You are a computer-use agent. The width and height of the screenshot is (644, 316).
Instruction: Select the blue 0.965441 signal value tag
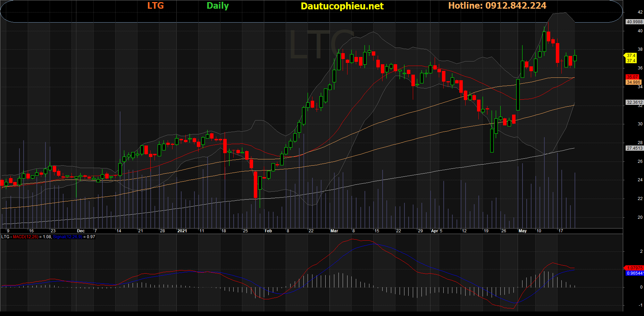tap(635, 273)
